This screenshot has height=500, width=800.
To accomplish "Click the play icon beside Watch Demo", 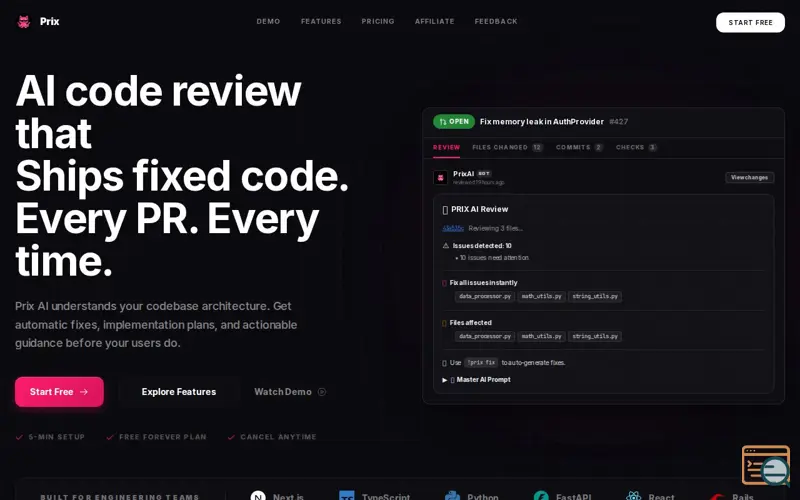I will [322, 392].
